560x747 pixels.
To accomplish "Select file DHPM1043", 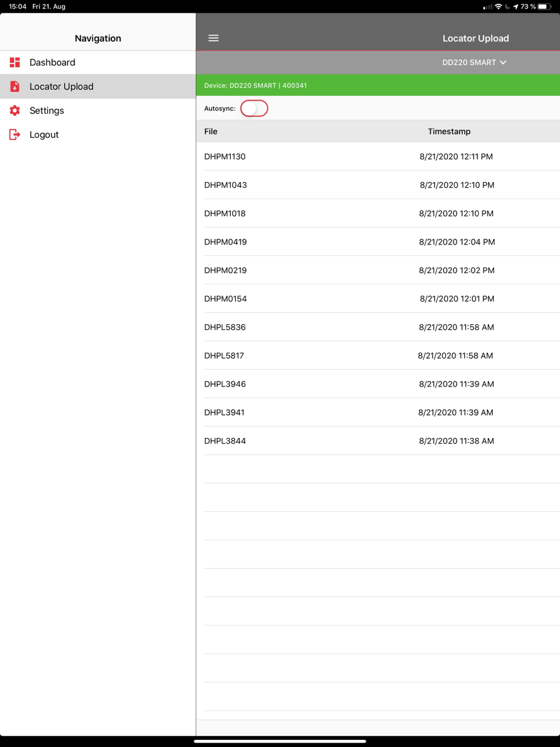I will [x=226, y=185].
